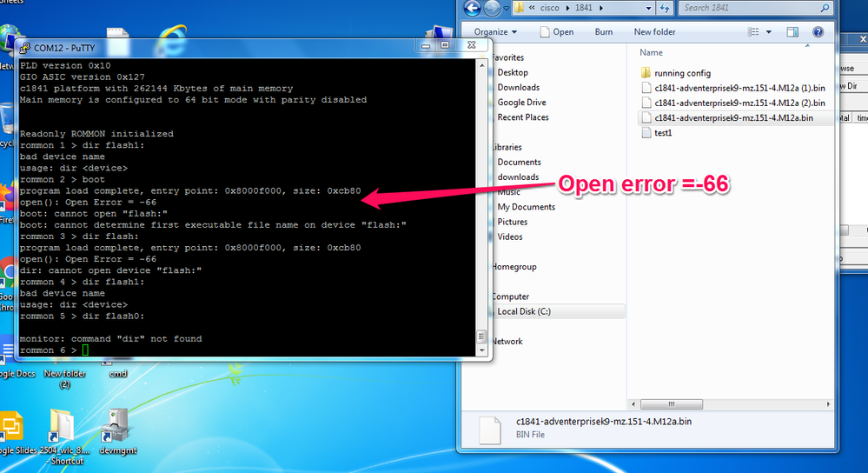Maximize the COM12 PuTTY window

445,45
